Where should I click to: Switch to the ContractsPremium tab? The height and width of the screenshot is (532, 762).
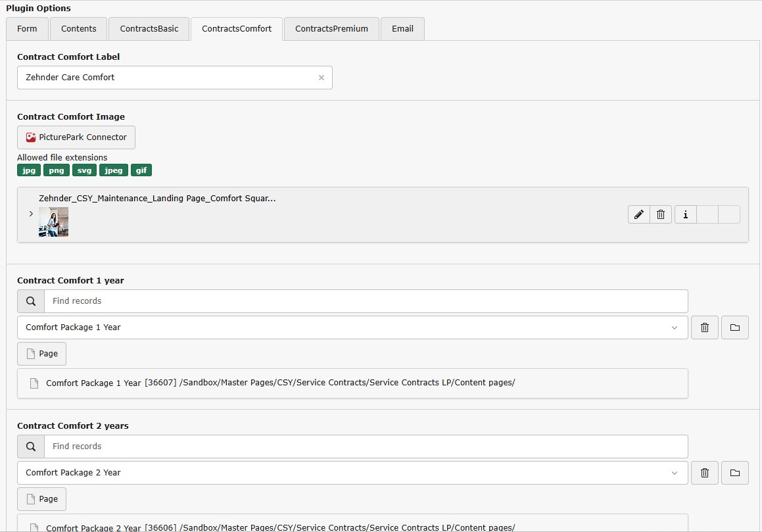(331, 29)
